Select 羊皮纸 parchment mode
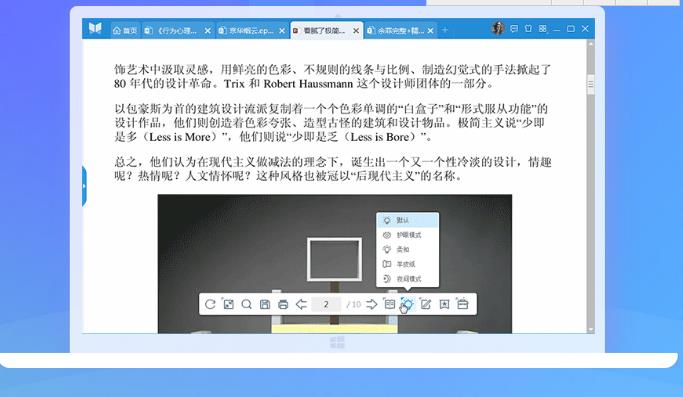This screenshot has height=397, width=683. point(407,264)
